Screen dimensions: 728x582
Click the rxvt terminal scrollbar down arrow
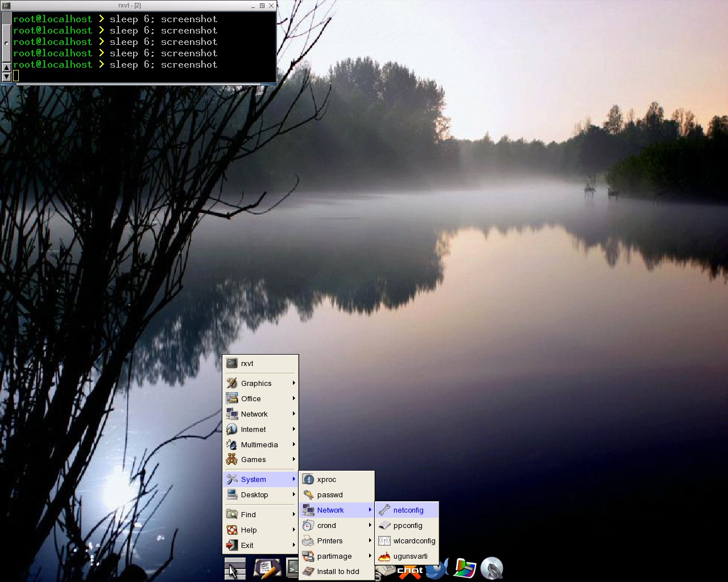coord(6,76)
